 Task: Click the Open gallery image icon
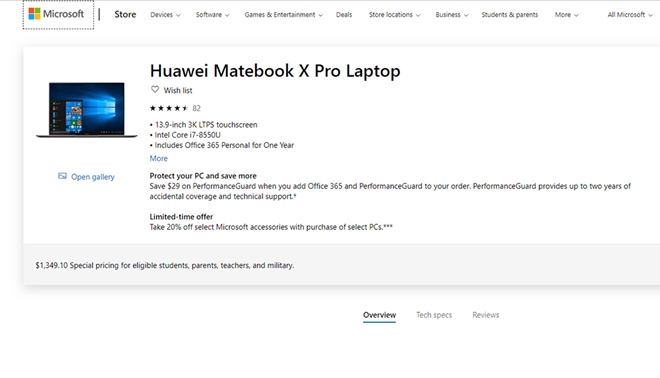tap(62, 176)
